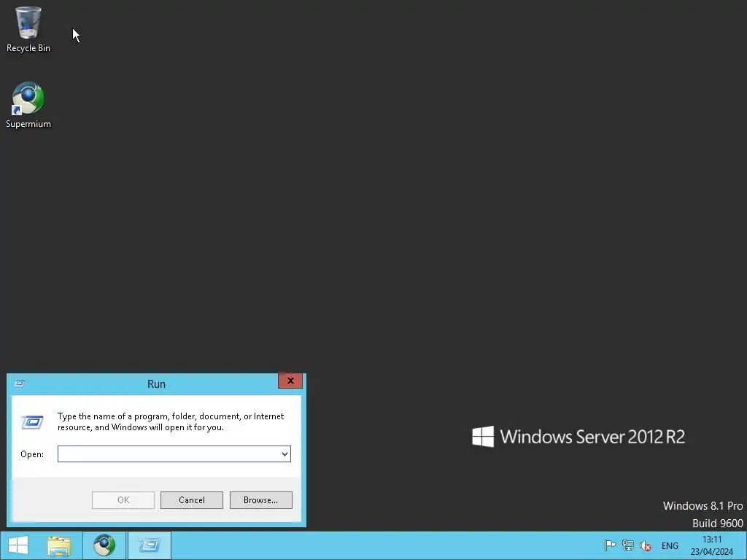Click the Cancel button in Run
Viewport: 747px width, 560px height.
coord(192,500)
